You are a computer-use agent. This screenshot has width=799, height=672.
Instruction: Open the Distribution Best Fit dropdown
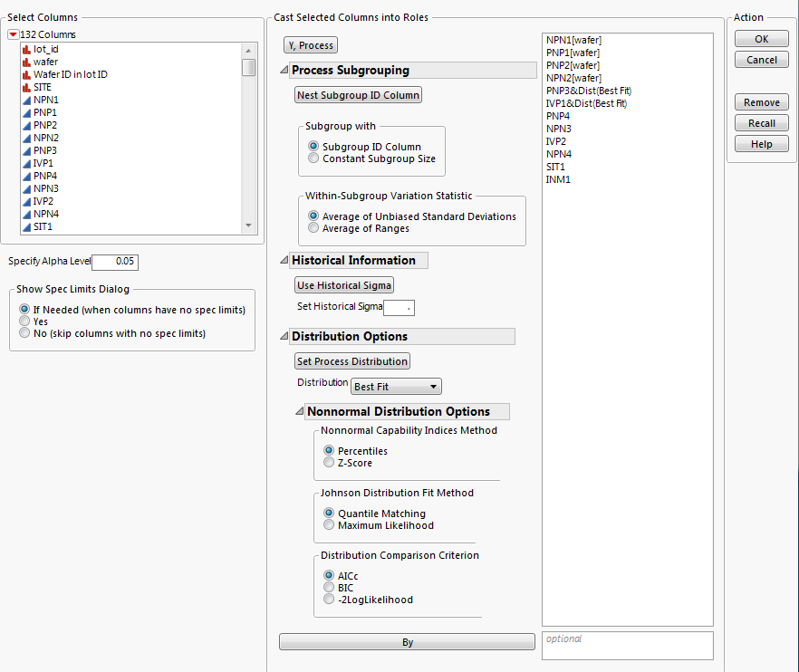click(x=396, y=387)
